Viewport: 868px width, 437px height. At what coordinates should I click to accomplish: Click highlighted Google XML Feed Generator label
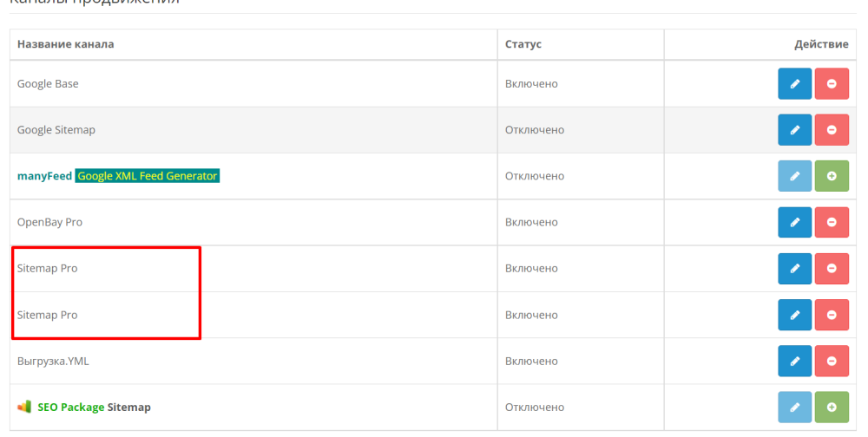point(148,176)
